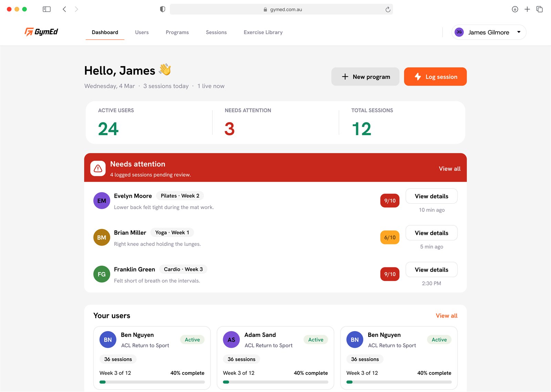
Task: Click Adam Sand's Active status badge
Action: [x=316, y=340]
